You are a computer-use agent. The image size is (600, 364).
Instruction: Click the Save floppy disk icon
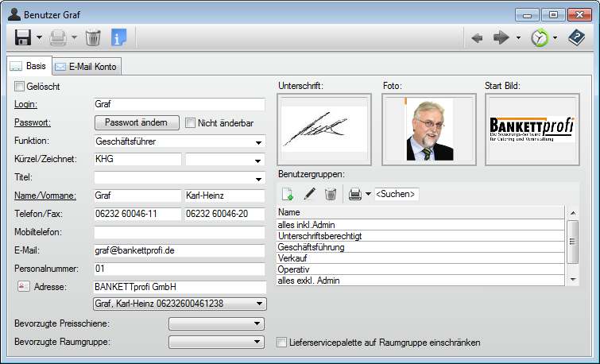point(22,37)
